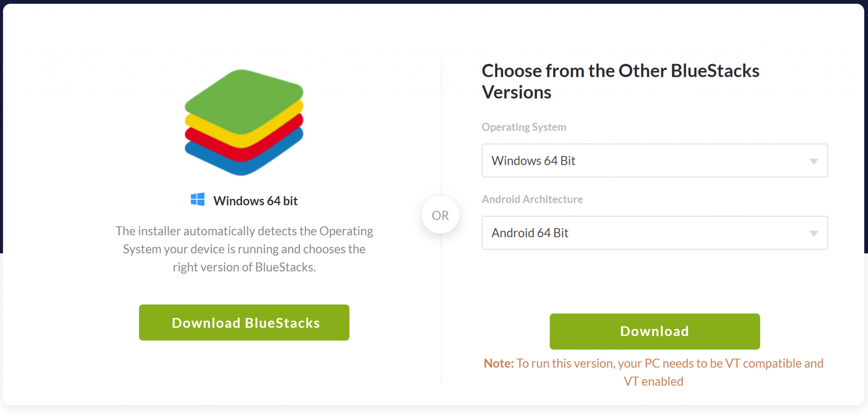Click the Operating System dropdown arrow

click(813, 161)
